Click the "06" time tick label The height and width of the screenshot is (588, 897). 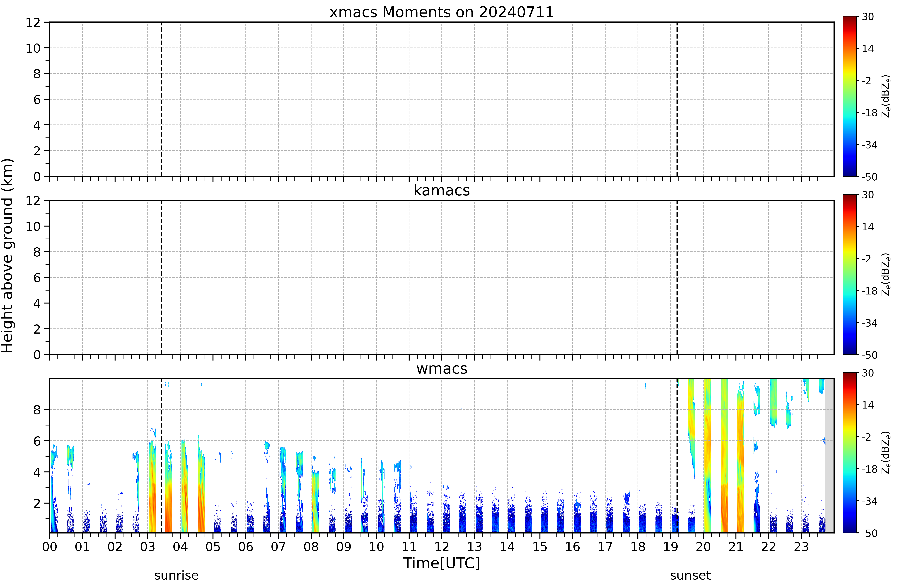pos(246,547)
